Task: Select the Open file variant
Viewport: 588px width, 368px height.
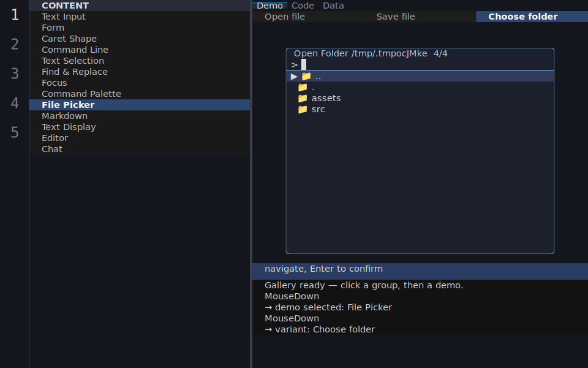Action: [308, 17]
